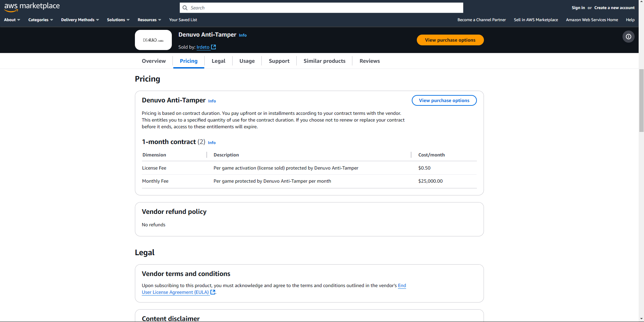
Task: Expand the Resources dropdown menu
Action: point(149,20)
